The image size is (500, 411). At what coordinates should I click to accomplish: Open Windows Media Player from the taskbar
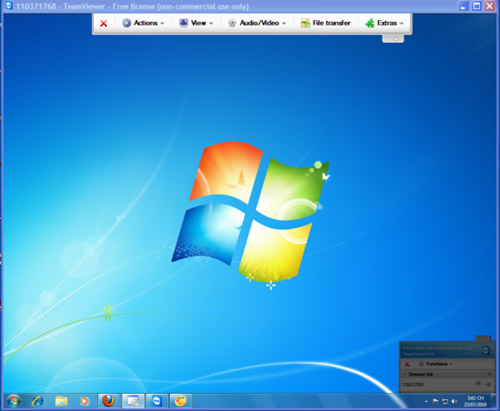click(x=84, y=401)
